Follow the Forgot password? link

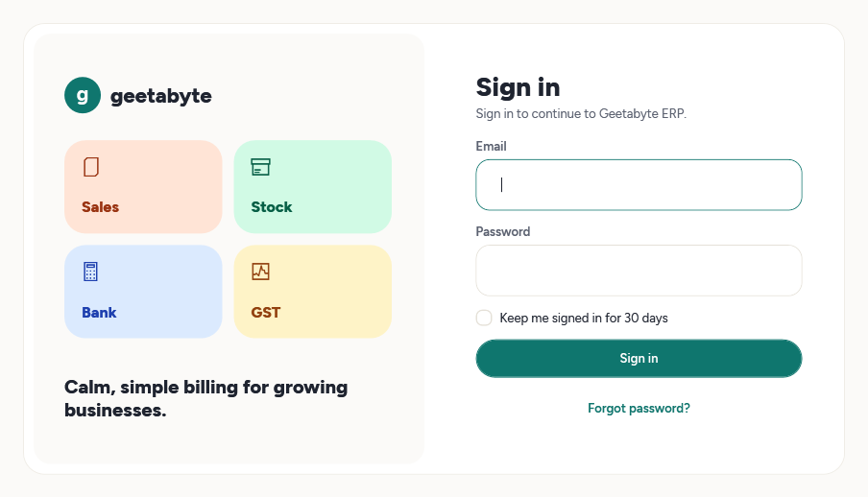click(639, 409)
